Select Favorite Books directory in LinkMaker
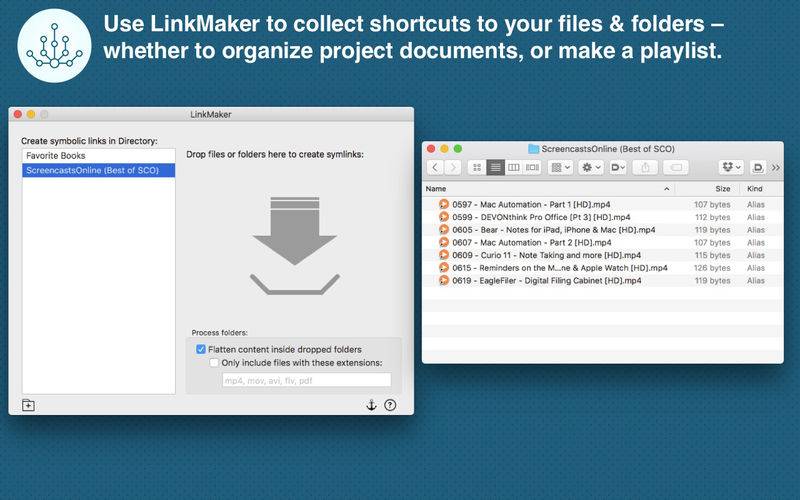800x500 pixels. point(98,156)
